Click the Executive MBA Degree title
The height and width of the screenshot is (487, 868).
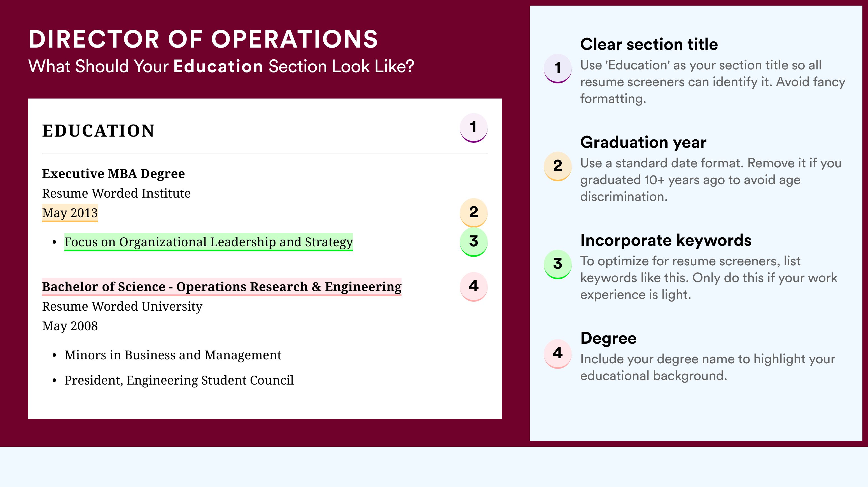click(113, 174)
